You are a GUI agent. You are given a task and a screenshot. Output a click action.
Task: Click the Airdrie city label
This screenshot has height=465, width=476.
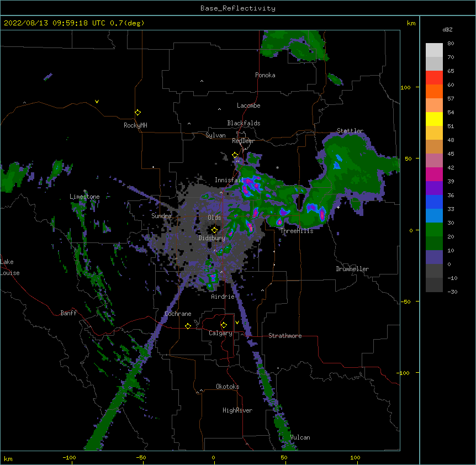tap(223, 297)
